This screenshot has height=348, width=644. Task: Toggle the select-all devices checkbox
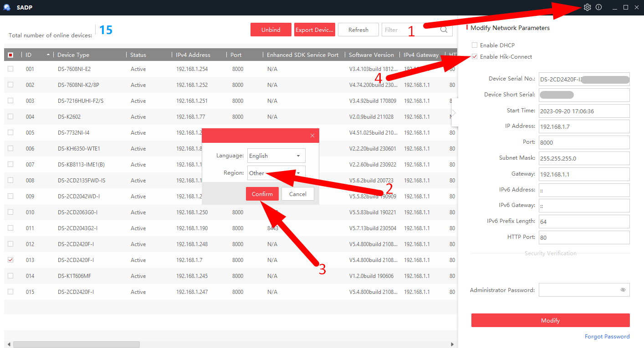(10, 55)
